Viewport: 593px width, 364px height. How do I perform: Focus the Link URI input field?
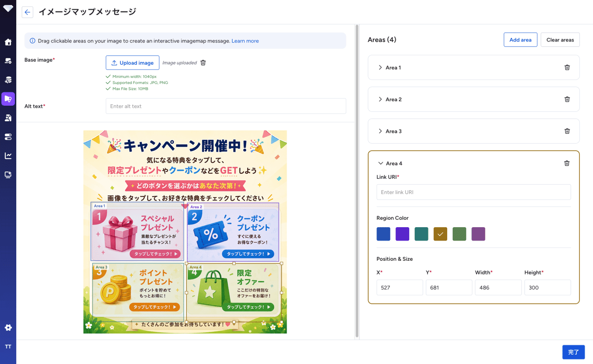pos(473,192)
